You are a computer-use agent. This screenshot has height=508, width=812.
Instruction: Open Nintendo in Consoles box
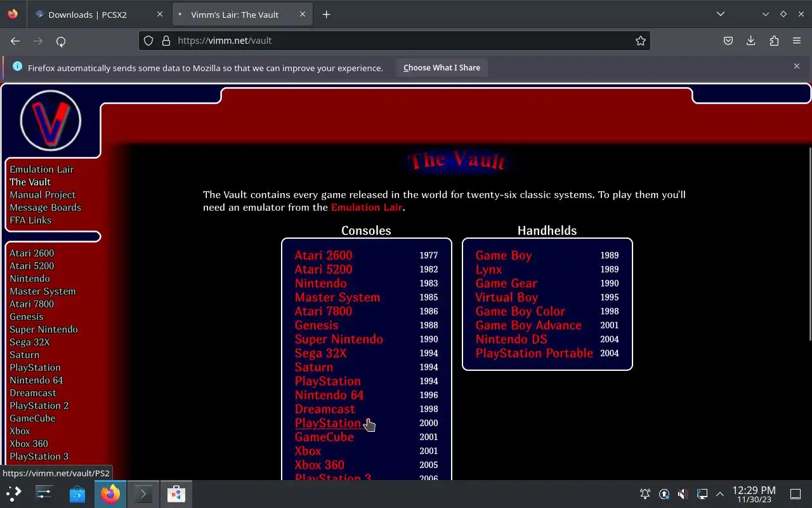pyautogui.click(x=320, y=283)
